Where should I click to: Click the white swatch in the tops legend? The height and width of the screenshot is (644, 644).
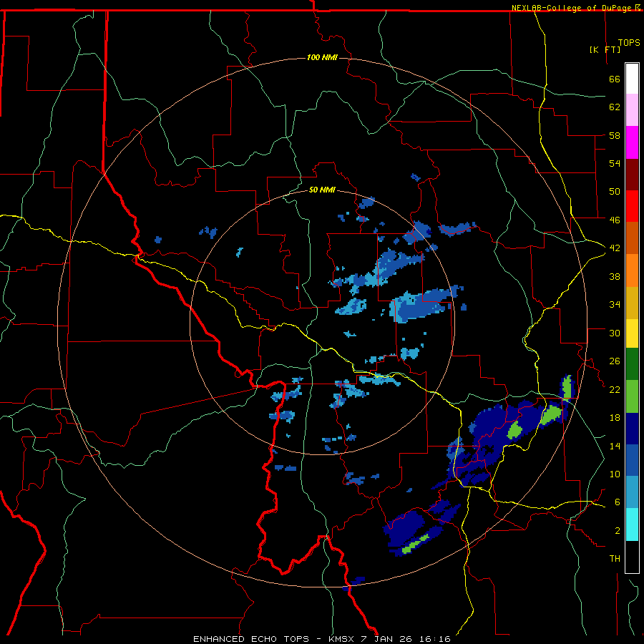pos(632,79)
